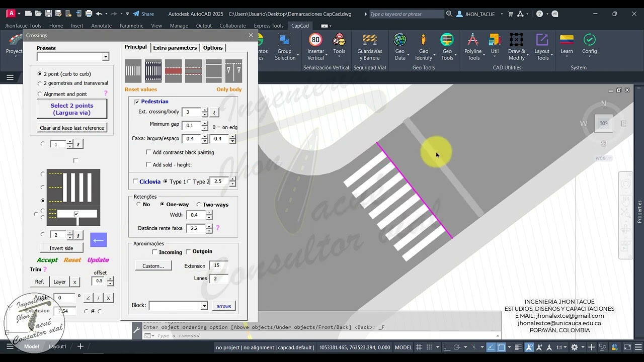Open the Presets dropdown
Viewport: 644px width, 362px height.
tap(106, 57)
